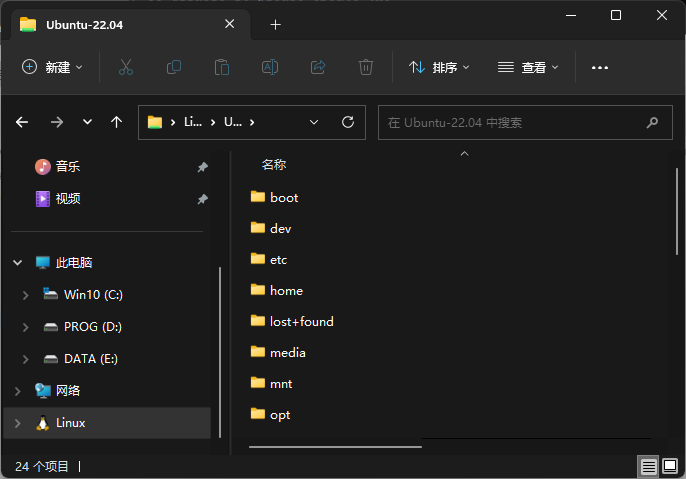Click the opt folder icon

point(258,413)
